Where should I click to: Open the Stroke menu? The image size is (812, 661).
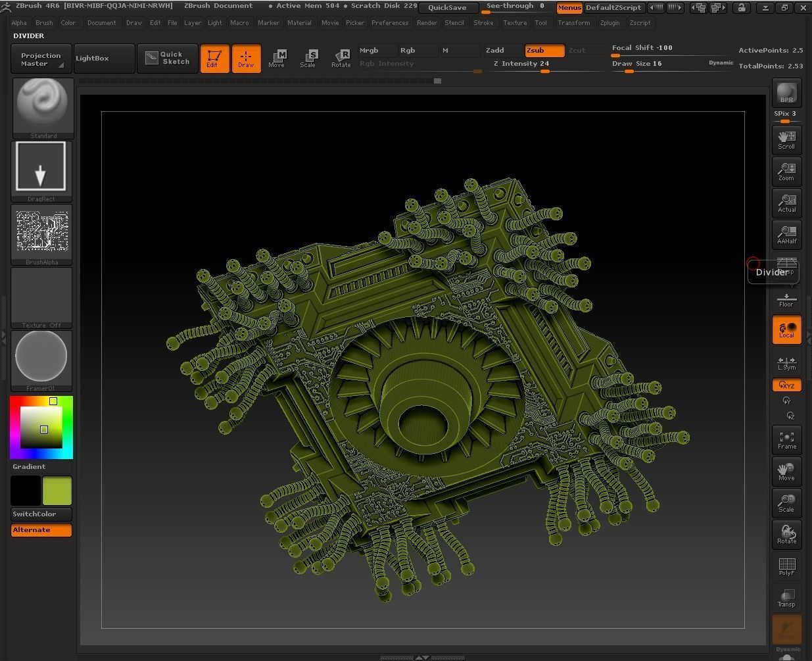click(x=483, y=22)
